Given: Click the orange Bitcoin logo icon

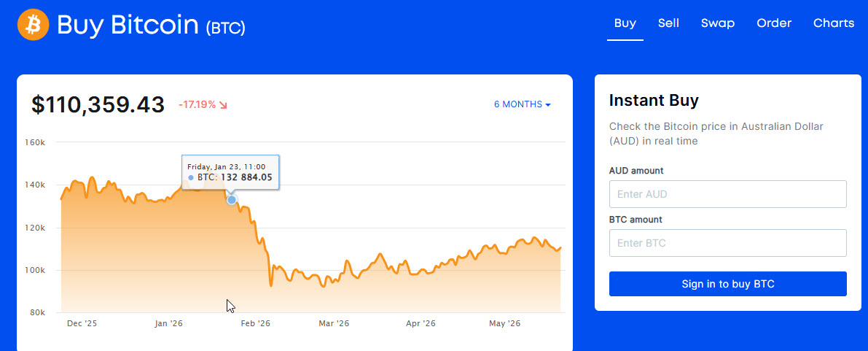Looking at the screenshot, I should (x=34, y=24).
